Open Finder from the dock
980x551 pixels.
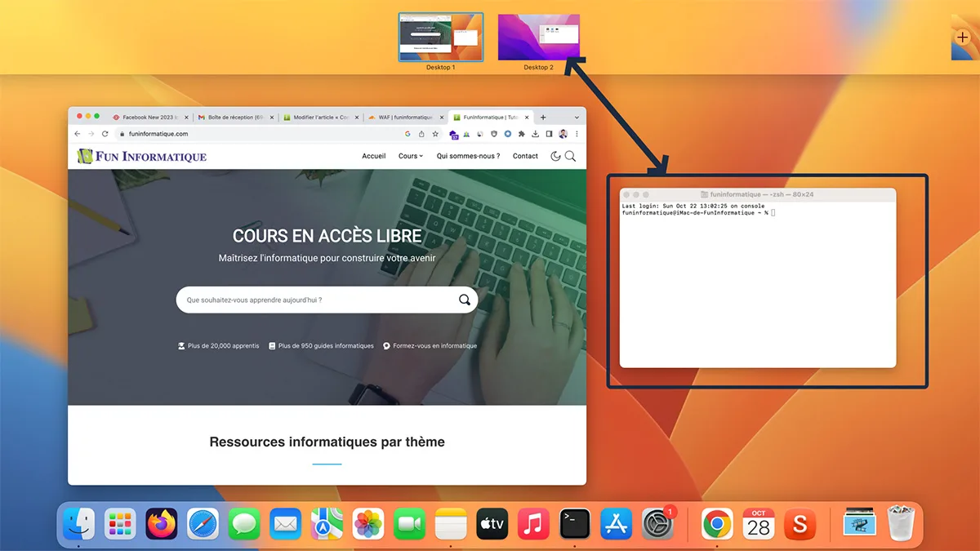78,524
